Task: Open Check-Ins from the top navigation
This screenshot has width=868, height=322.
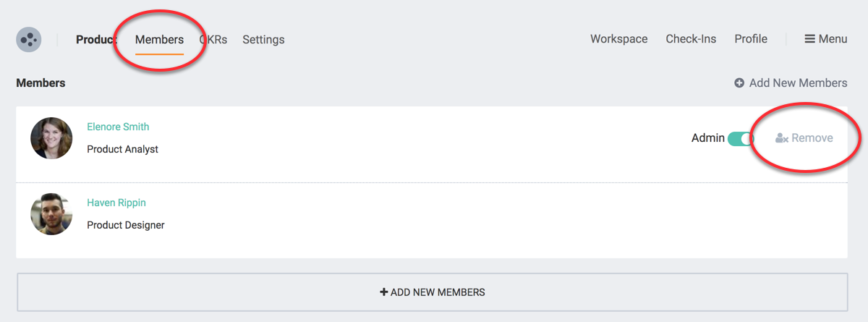Action: [691, 39]
